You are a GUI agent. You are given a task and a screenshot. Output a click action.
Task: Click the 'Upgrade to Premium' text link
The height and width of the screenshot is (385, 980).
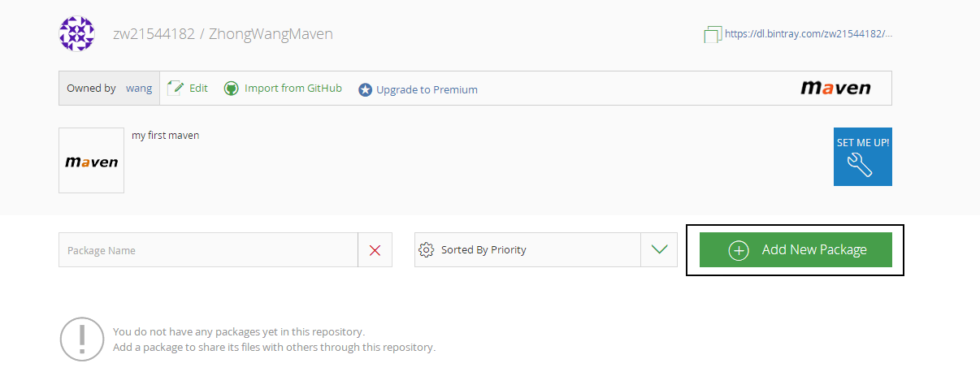427,90
